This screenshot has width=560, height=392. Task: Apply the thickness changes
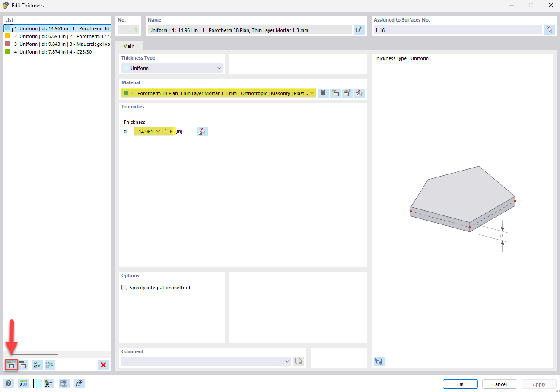[x=538, y=384]
